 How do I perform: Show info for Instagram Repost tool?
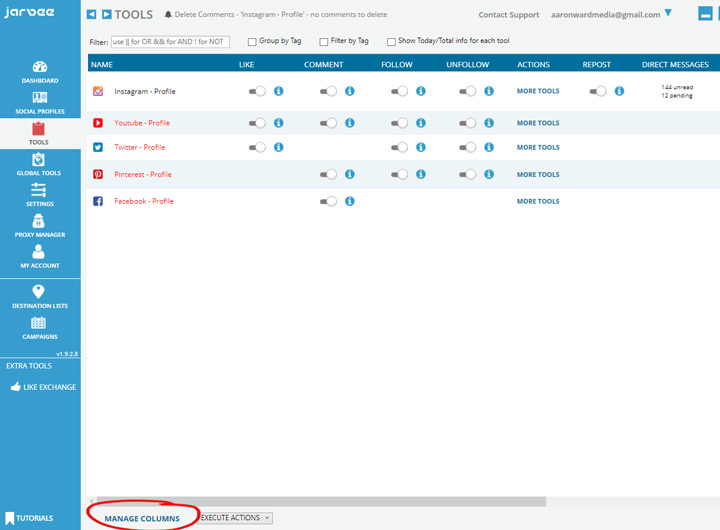619,91
